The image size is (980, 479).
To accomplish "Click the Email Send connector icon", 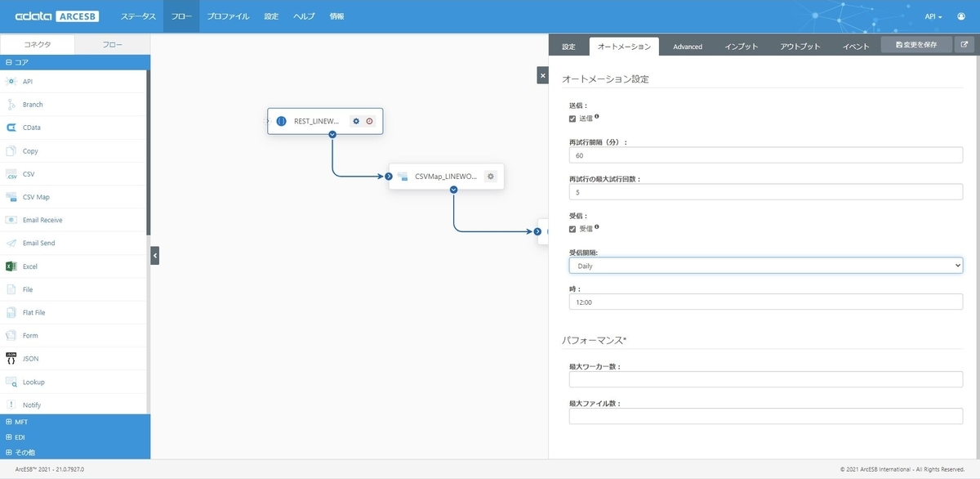I will click(x=11, y=243).
